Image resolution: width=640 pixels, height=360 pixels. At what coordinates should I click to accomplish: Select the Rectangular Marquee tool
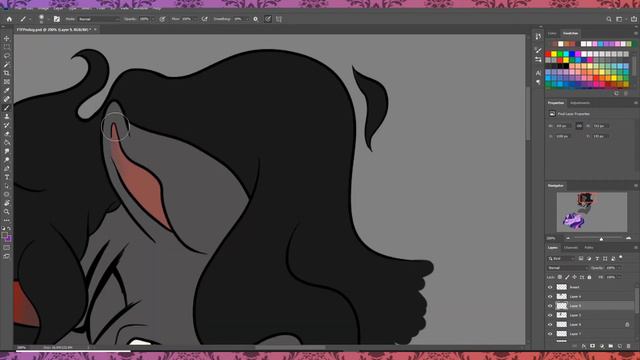(7, 47)
